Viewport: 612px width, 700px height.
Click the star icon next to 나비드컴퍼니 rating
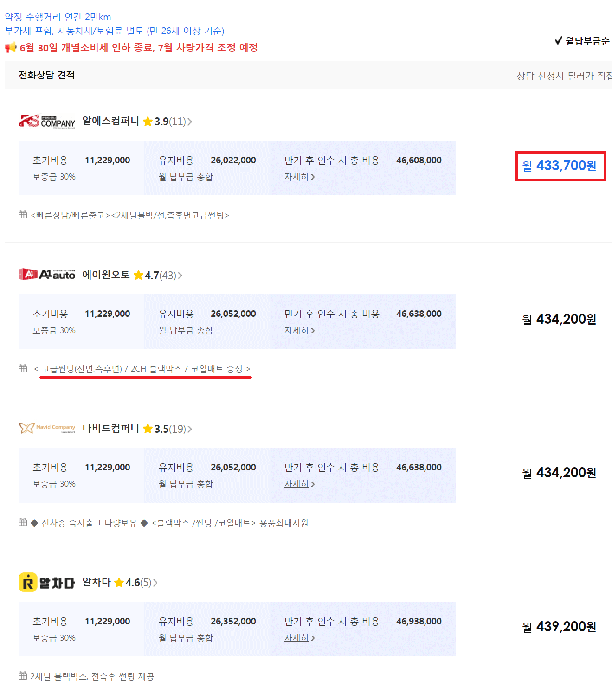tap(148, 428)
